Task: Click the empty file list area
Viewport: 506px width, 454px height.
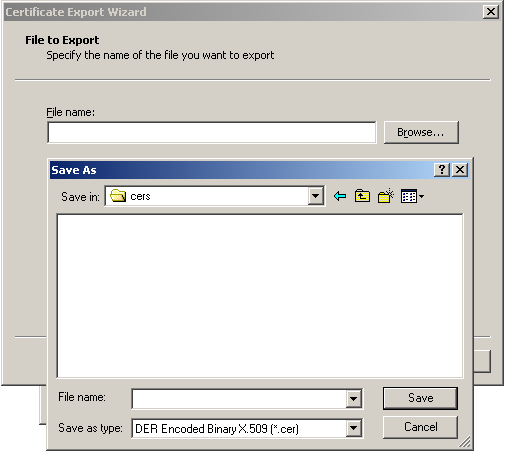Action: coord(260,296)
